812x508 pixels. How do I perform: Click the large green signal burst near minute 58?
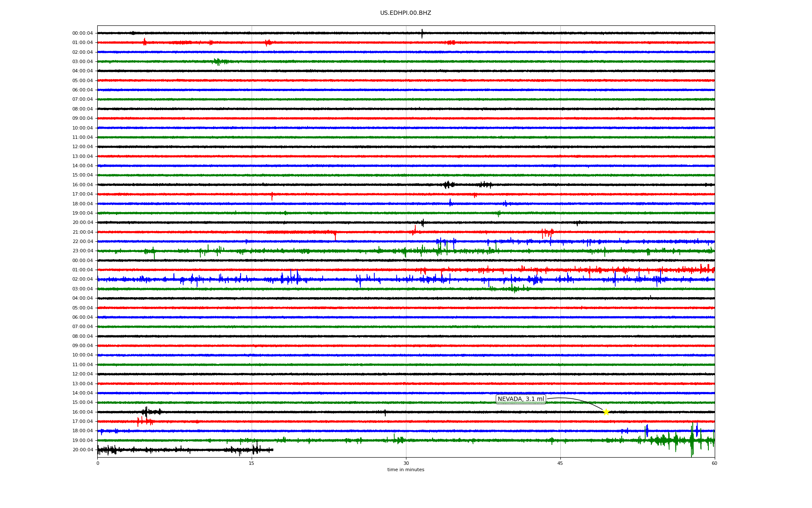pos(692,441)
